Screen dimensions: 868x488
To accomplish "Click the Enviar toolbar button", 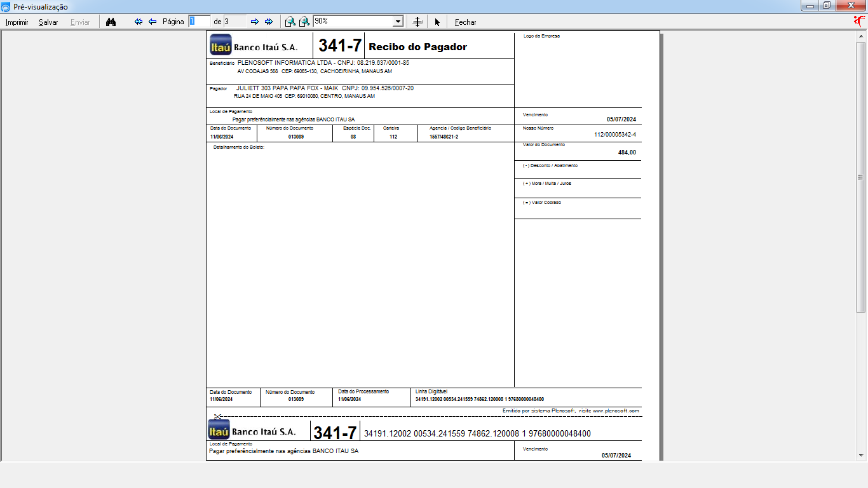I will pos(80,22).
